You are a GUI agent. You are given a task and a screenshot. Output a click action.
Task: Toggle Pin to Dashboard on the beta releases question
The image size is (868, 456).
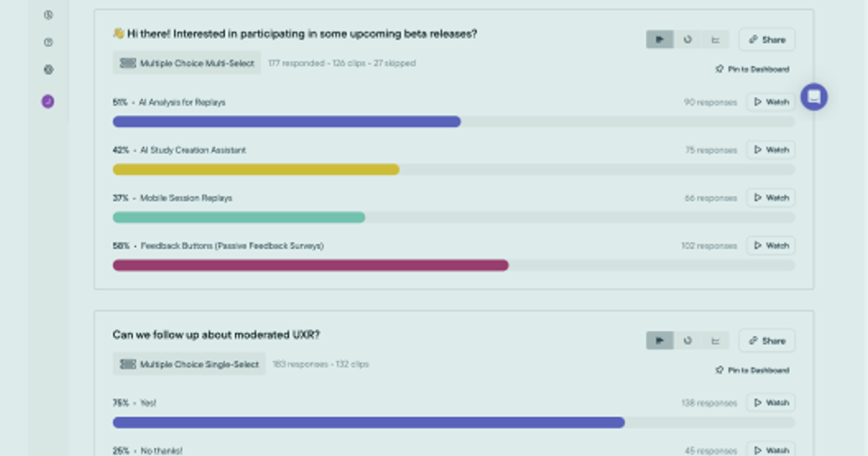(752, 69)
